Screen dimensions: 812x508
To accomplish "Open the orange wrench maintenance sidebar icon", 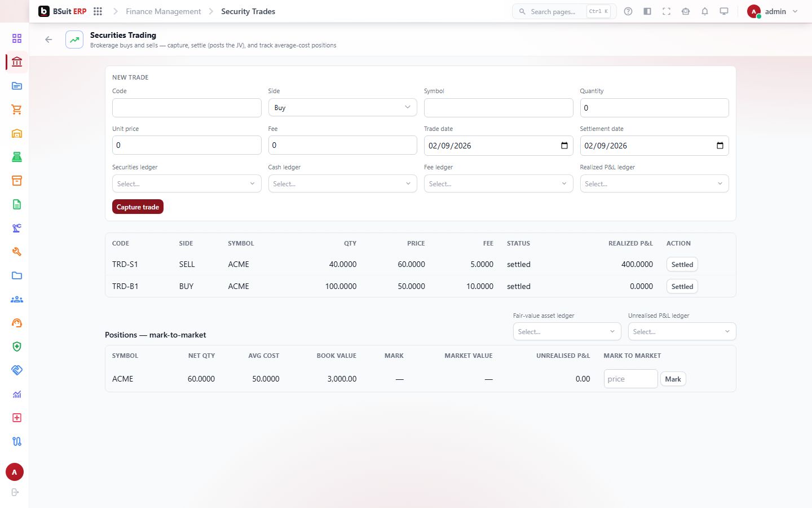I will [17, 252].
